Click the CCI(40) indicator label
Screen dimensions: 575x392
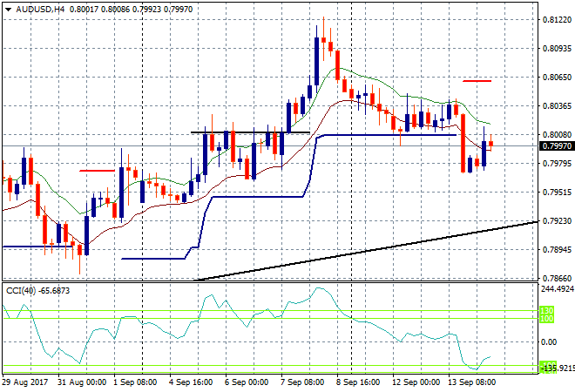[24, 289]
